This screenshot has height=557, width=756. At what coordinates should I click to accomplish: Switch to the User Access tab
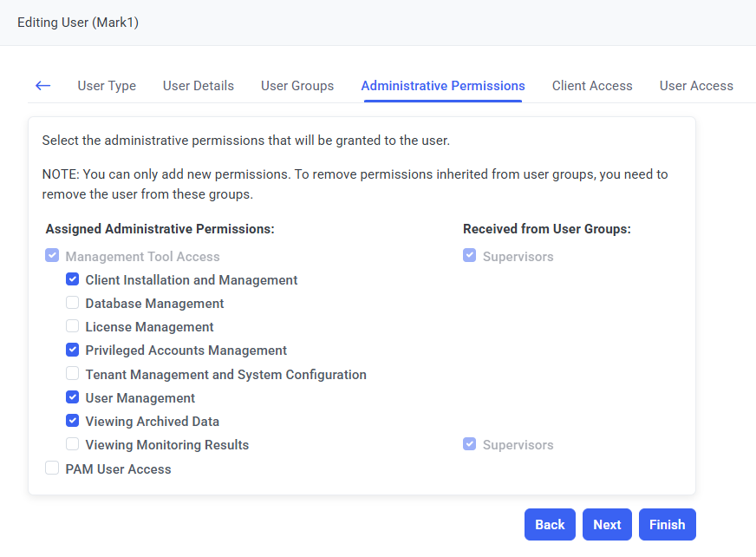[x=696, y=86]
